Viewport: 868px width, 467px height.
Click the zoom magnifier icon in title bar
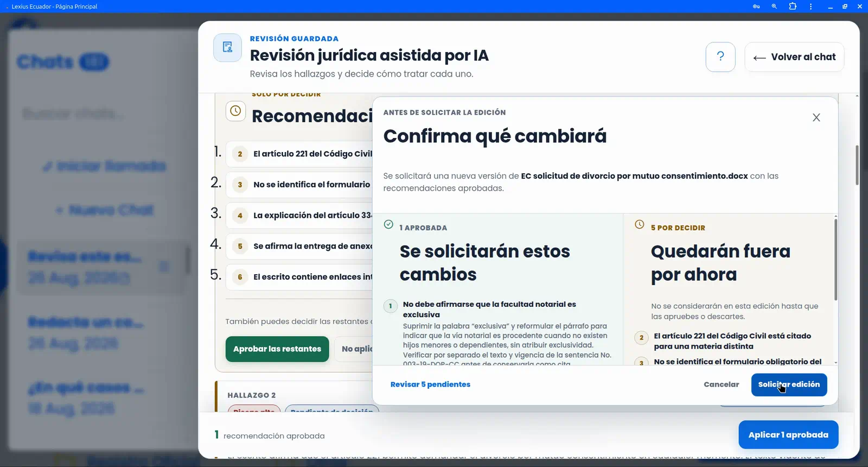click(x=774, y=7)
